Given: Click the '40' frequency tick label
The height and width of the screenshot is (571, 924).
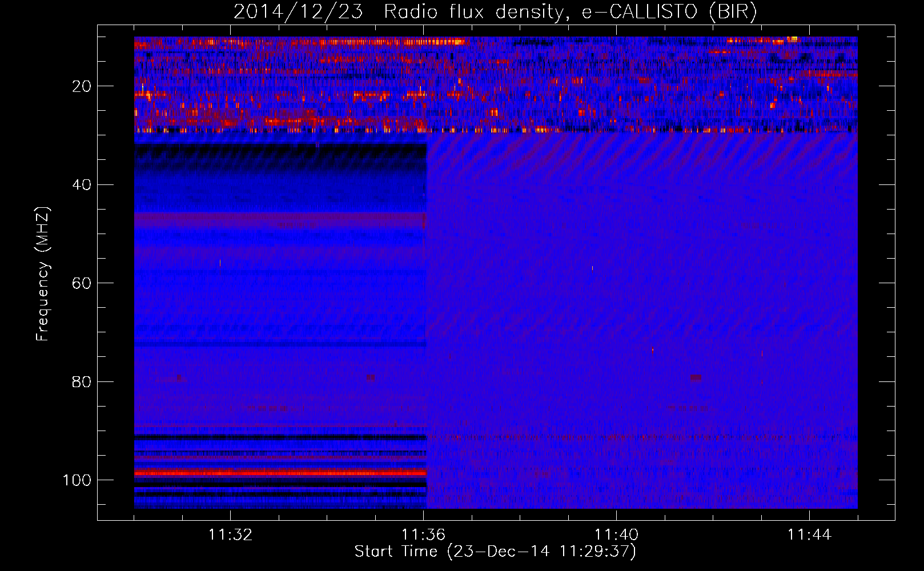Looking at the screenshot, I should [x=82, y=185].
